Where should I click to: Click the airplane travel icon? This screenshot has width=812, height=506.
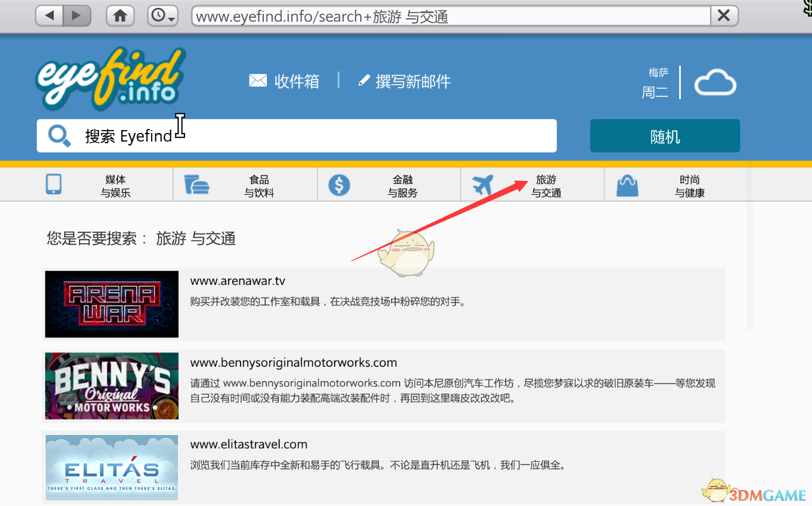483,185
